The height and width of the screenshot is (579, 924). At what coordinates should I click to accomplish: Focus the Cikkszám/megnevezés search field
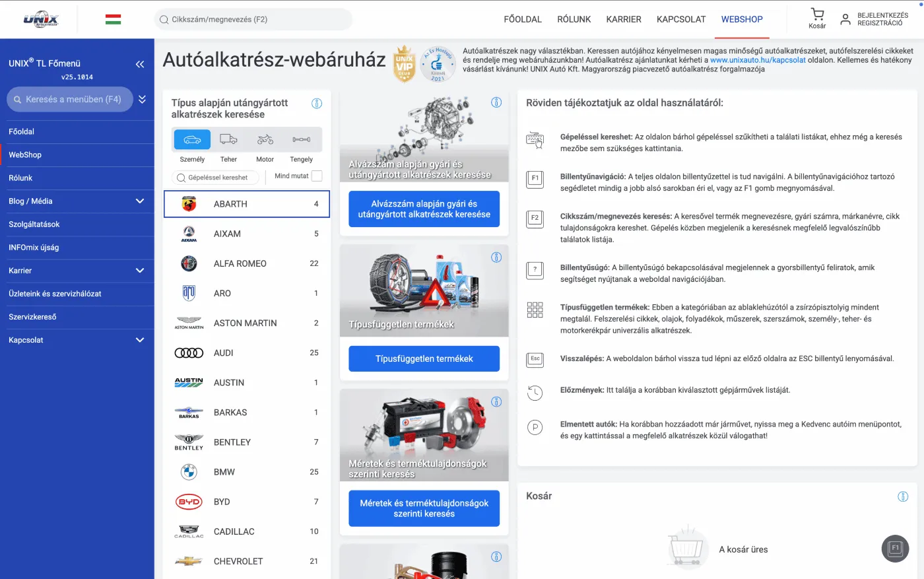tap(253, 19)
